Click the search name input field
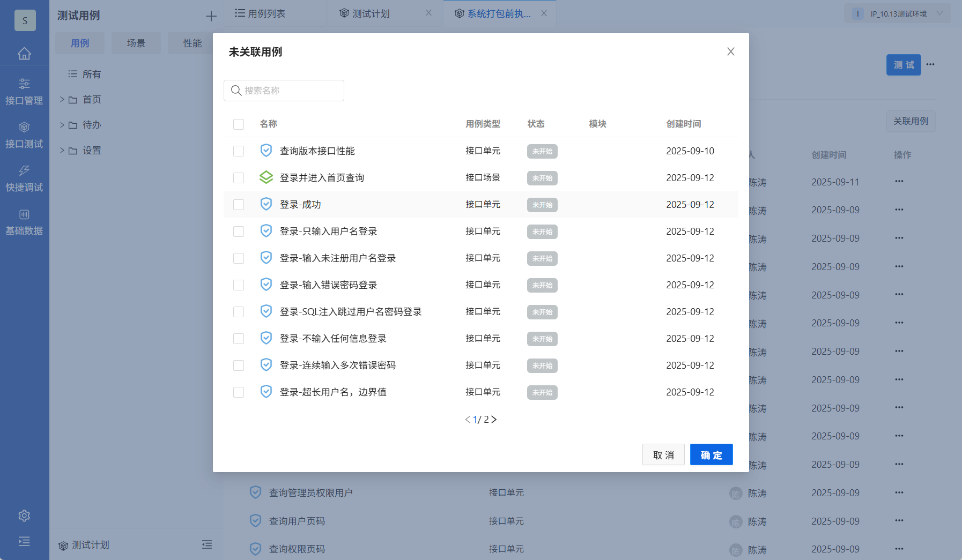Viewport: 962px width, 560px height. pos(284,91)
